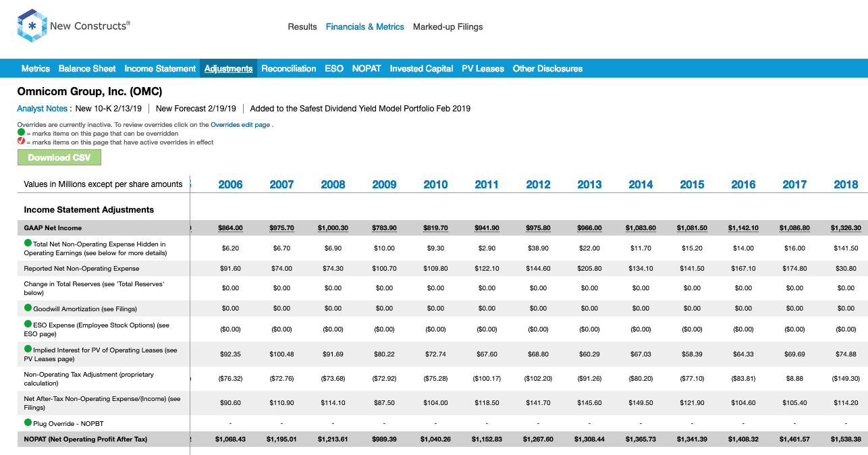
Task: Click implied interest value $100.48
Action: [x=282, y=354]
